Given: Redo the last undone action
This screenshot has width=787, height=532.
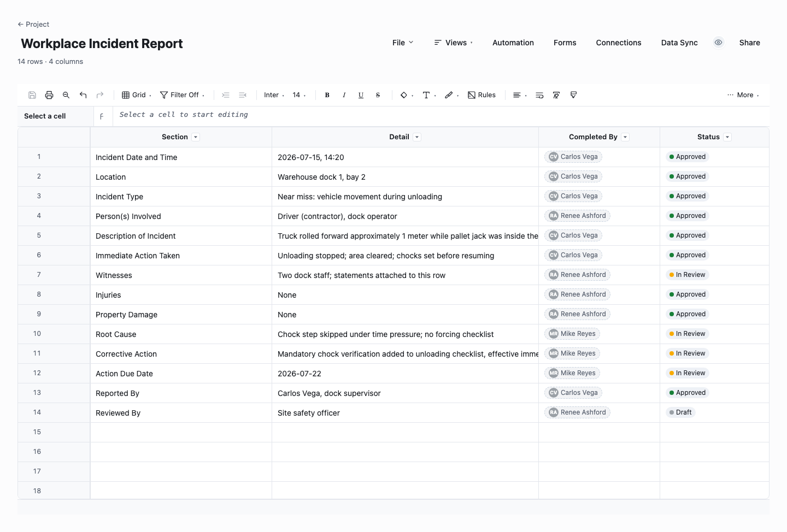Looking at the screenshot, I should coord(100,95).
